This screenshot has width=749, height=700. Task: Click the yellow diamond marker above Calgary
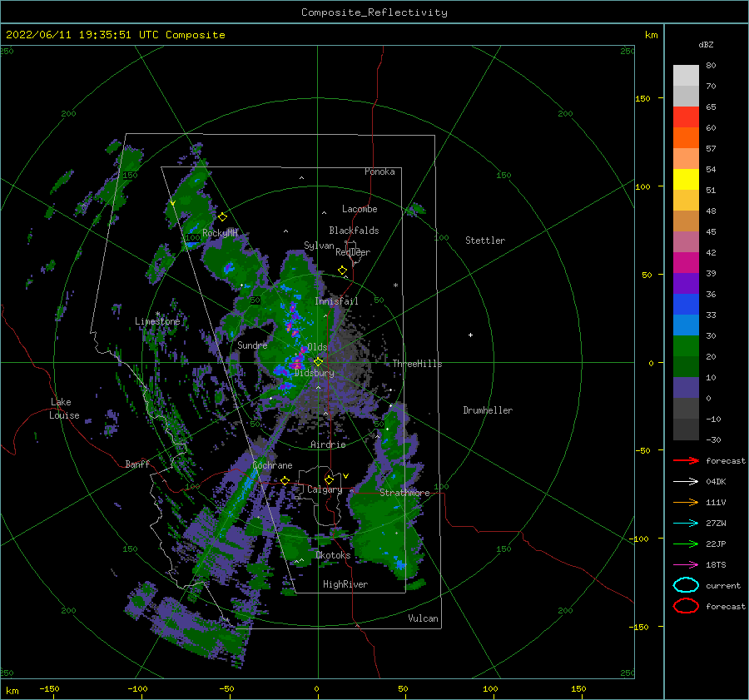329,479
